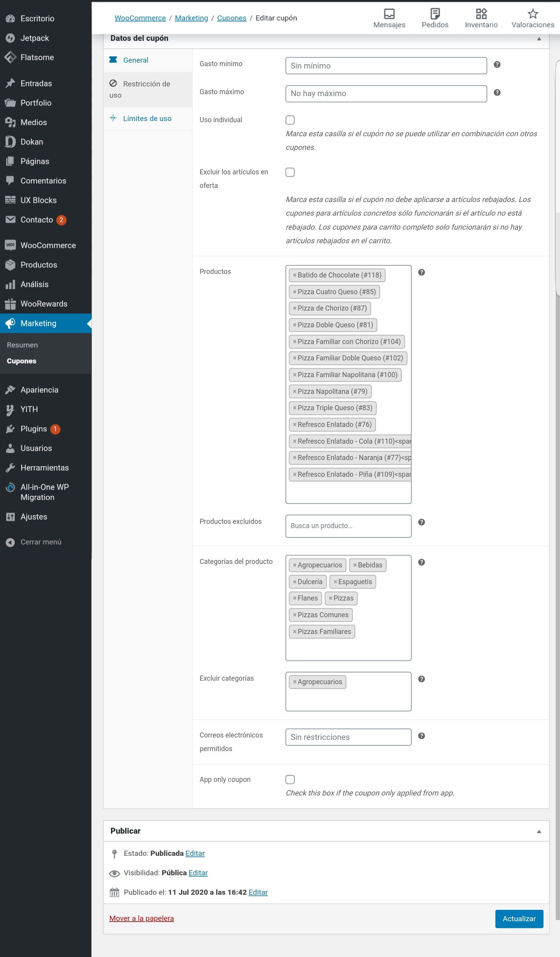
Task: Click the Gasto mínimo input field
Action: click(386, 66)
